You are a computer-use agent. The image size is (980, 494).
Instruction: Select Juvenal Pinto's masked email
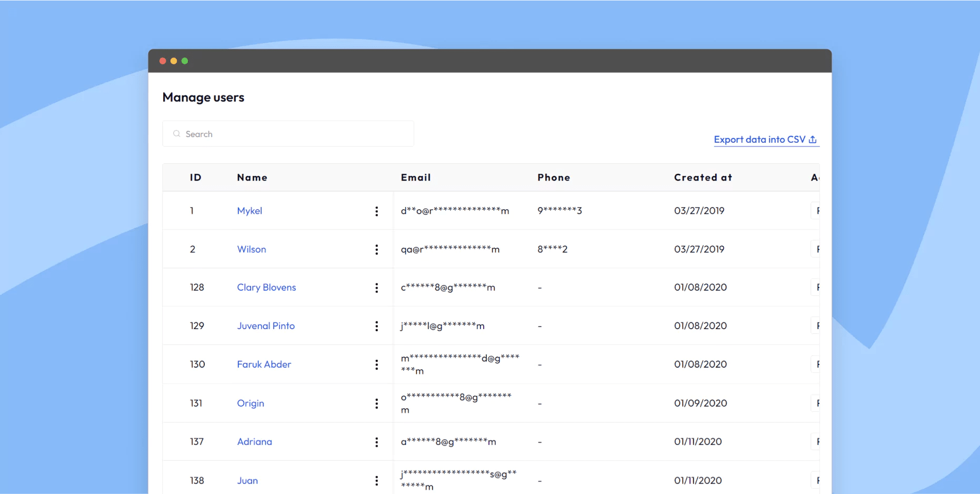(x=443, y=326)
